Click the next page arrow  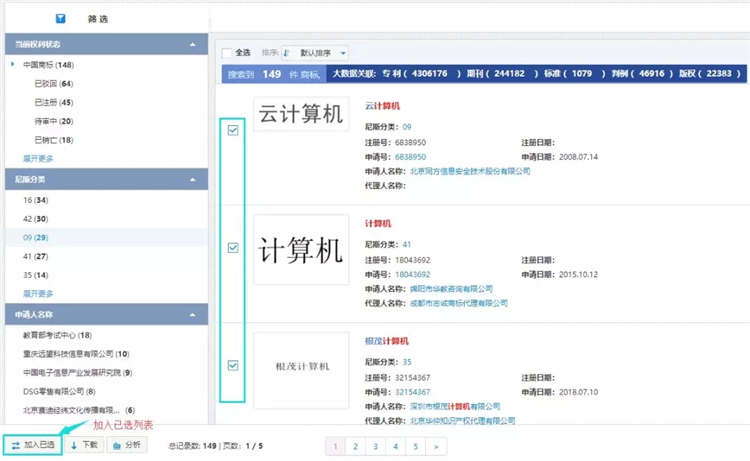[435, 446]
